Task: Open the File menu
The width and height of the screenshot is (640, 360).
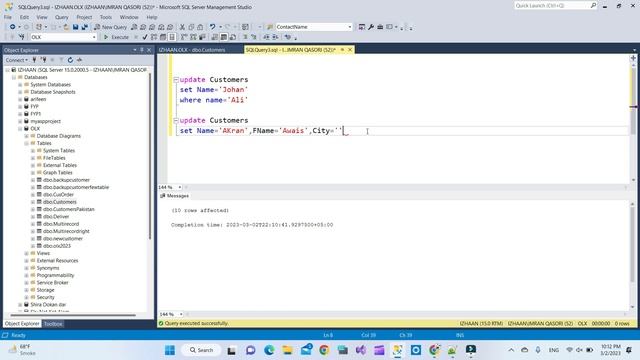Action: click(8, 17)
